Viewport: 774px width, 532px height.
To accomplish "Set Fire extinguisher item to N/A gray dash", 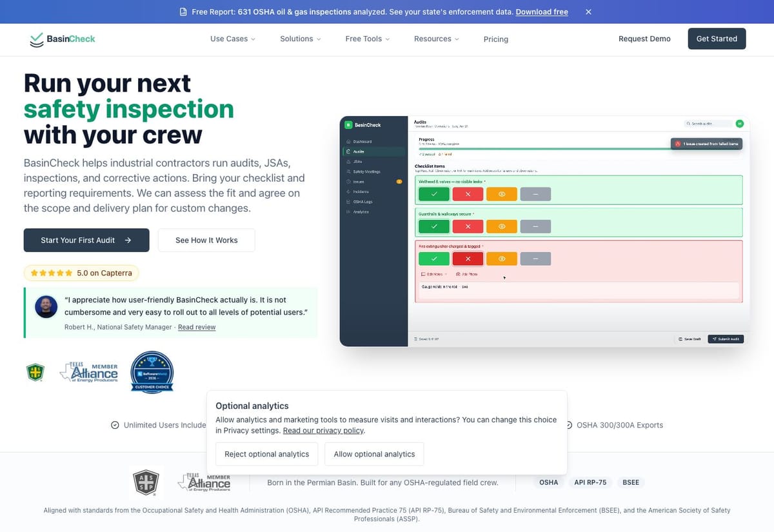I will (535, 259).
